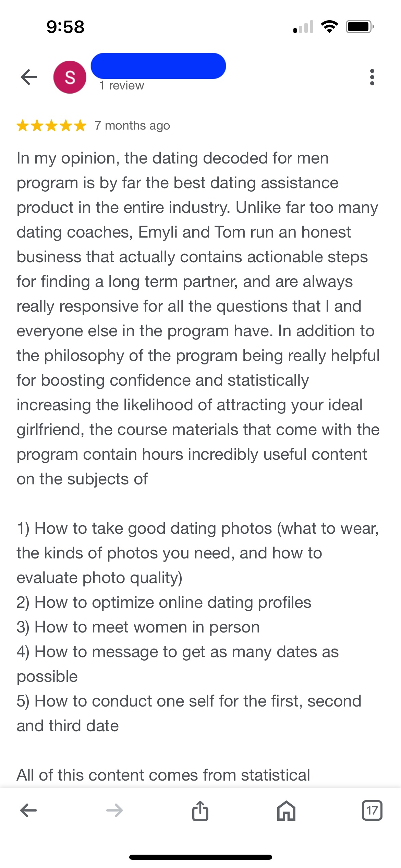Image resolution: width=401 pixels, height=868 pixels.
Task: Tap the pink "S" reviewer avatar
Action: pyautogui.click(x=70, y=77)
